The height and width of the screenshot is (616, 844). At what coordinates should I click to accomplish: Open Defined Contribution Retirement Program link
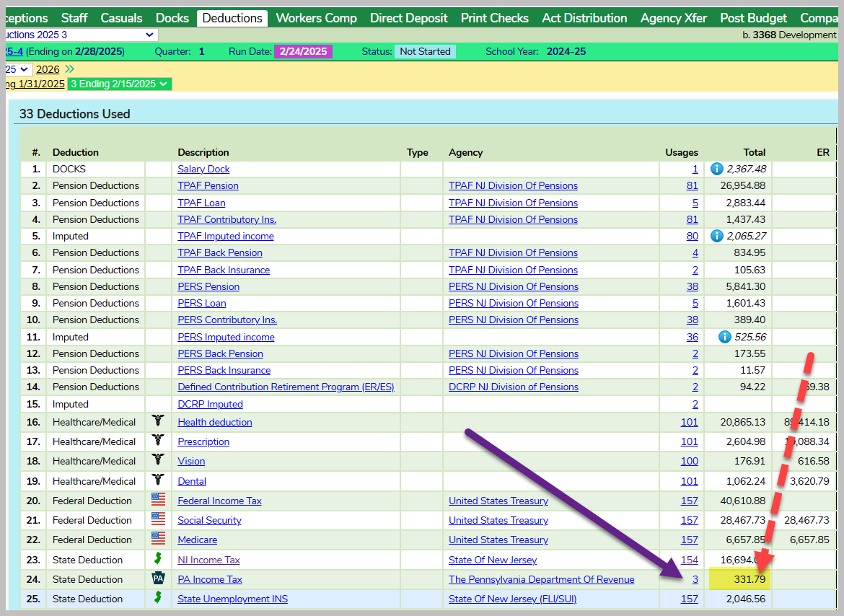click(286, 387)
